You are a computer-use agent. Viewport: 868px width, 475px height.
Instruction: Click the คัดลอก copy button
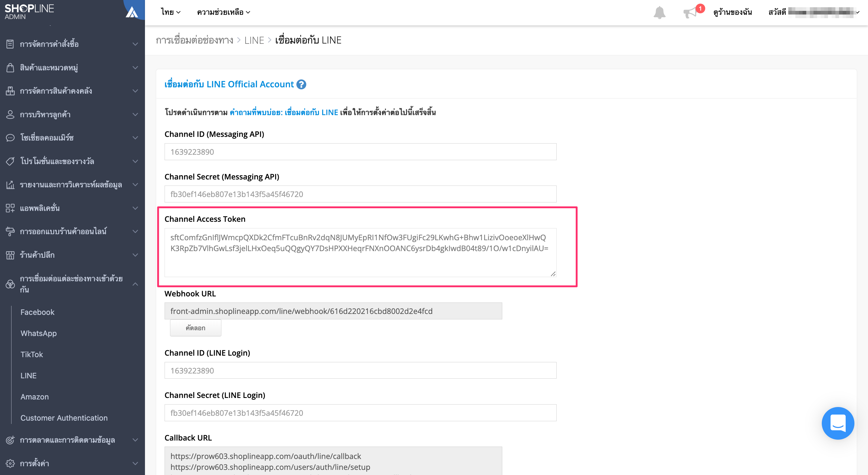click(x=195, y=328)
